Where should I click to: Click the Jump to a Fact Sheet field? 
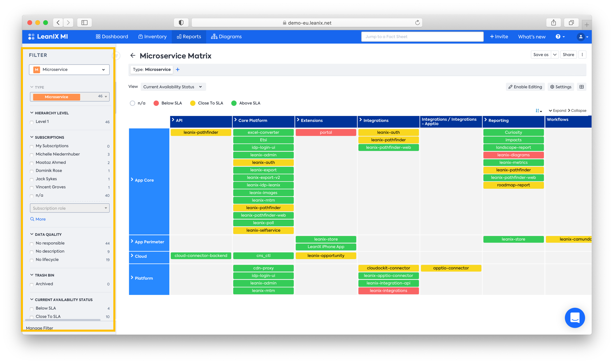[x=422, y=36]
